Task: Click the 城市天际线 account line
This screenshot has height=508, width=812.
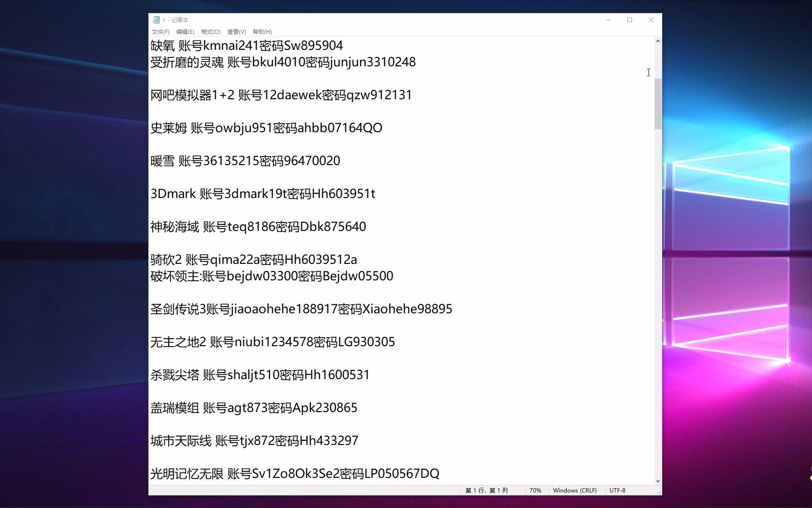Action: pyautogui.click(x=254, y=441)
